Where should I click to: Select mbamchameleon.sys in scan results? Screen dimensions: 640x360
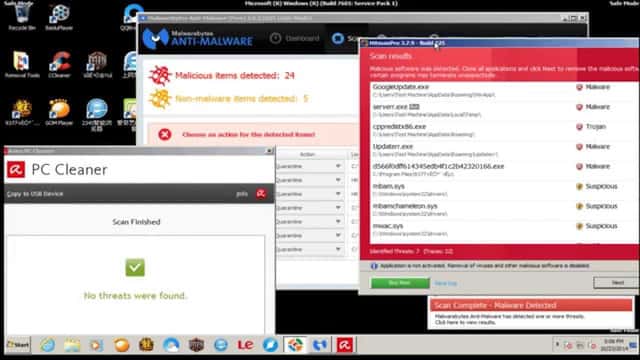[x=504, y=209]
